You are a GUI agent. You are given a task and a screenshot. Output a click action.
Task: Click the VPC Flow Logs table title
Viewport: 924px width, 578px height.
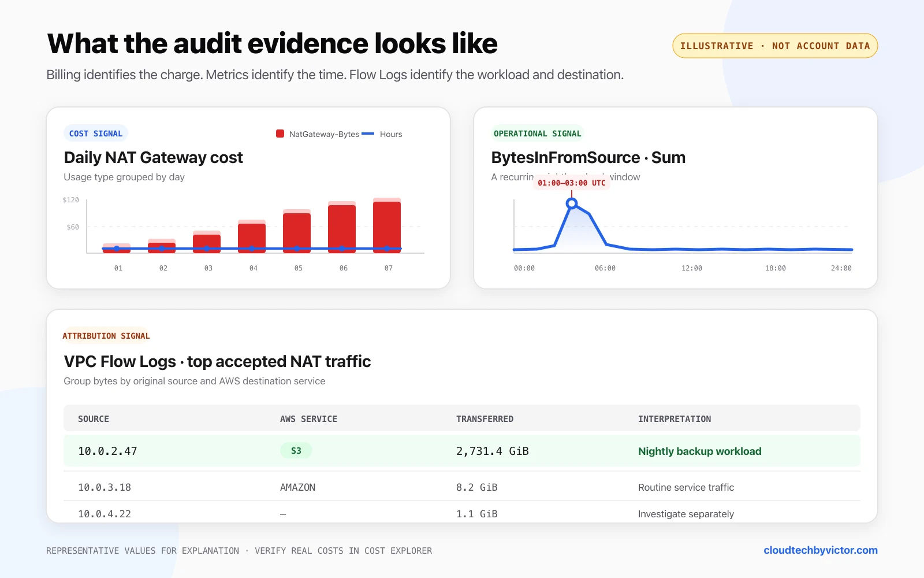pos(217,361)
